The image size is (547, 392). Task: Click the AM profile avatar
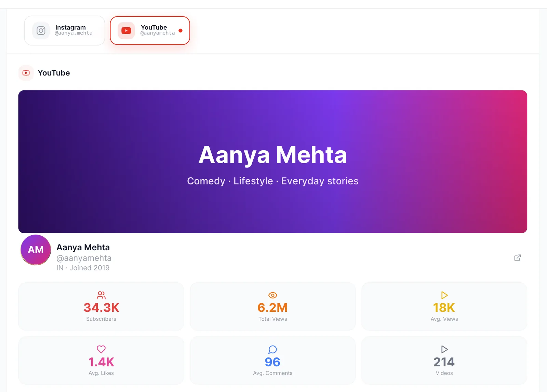coord(36,250)
